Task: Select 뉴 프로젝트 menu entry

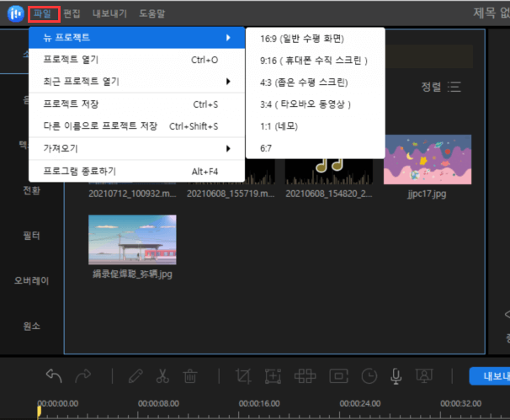Action: 136,38
